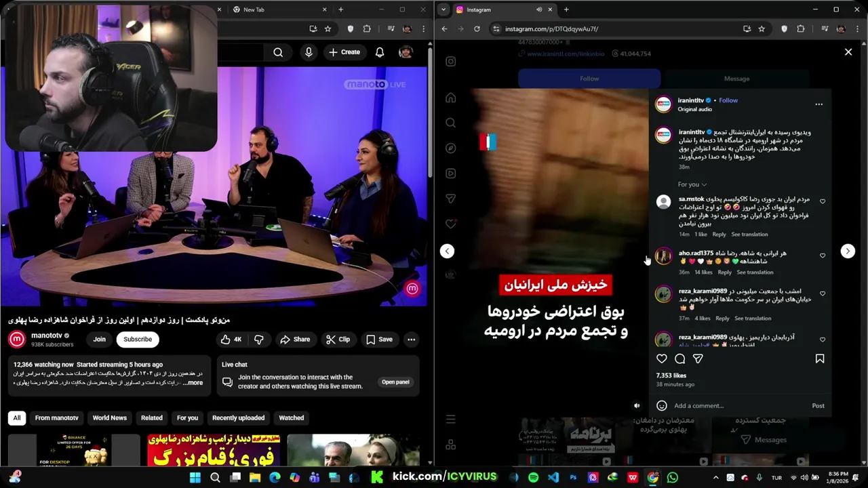868x488 pixels.
Task: Join the manototv channel membership
Action: 100,340
